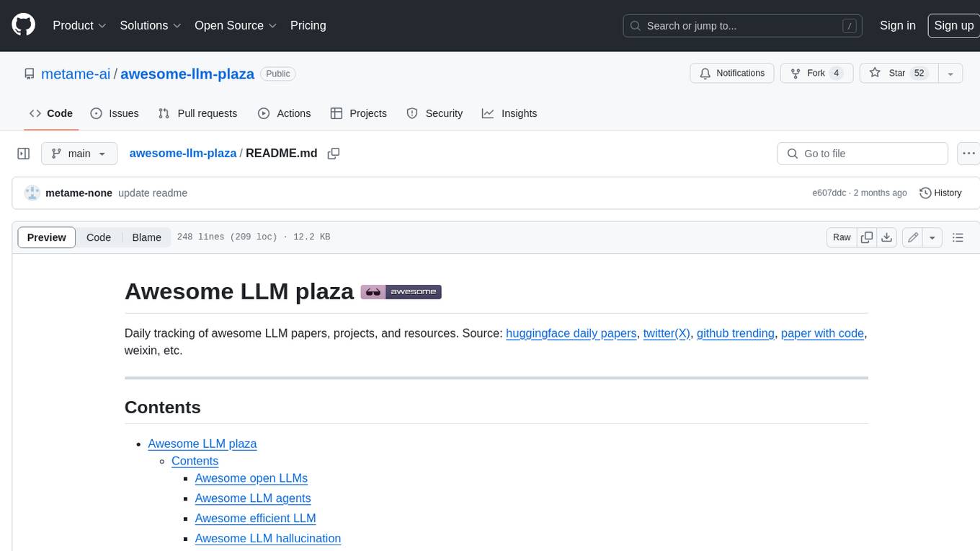View the file History
This screenshot has height=551, width=980.
(x=940, y=193)
